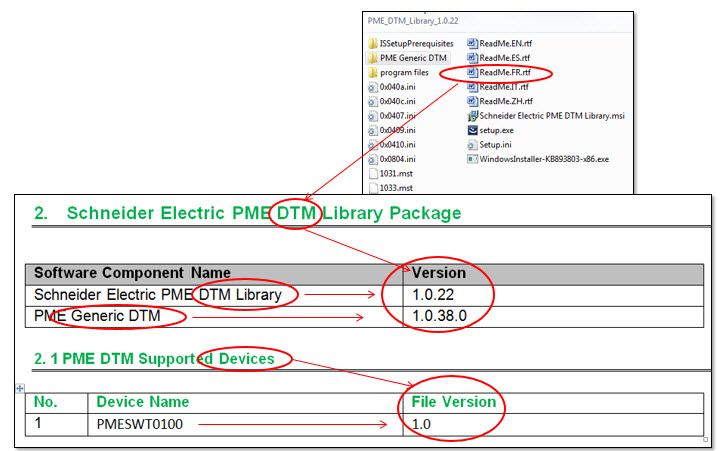Screen dimensions: 722x451
Task: Select the 0x040a.ini file
Action: click(x=392, y=87)
